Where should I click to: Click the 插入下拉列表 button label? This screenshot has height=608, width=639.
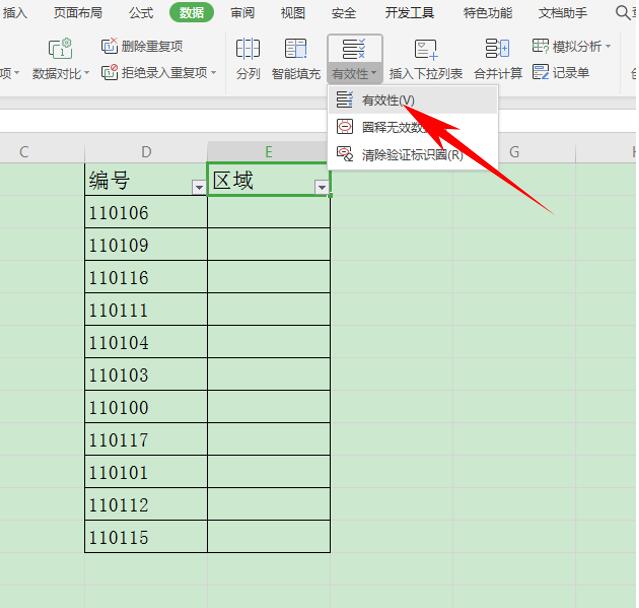[x=426, y=74]
